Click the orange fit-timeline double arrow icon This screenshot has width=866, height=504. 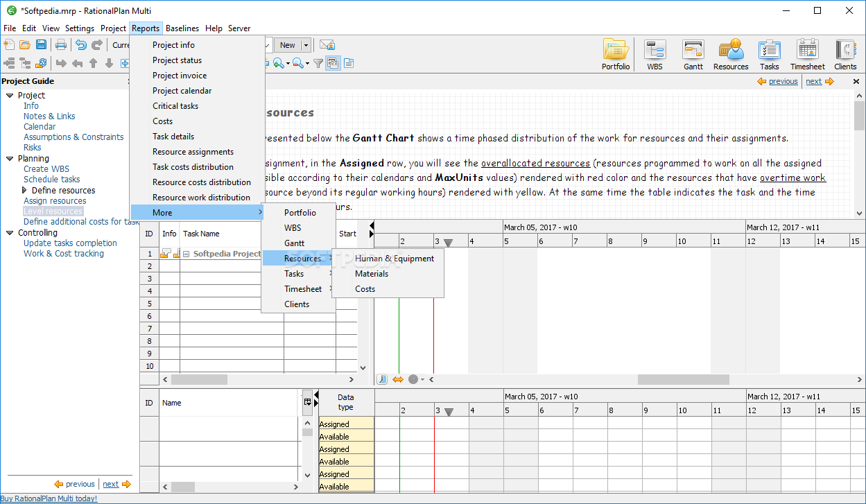(x=398, y=379)
